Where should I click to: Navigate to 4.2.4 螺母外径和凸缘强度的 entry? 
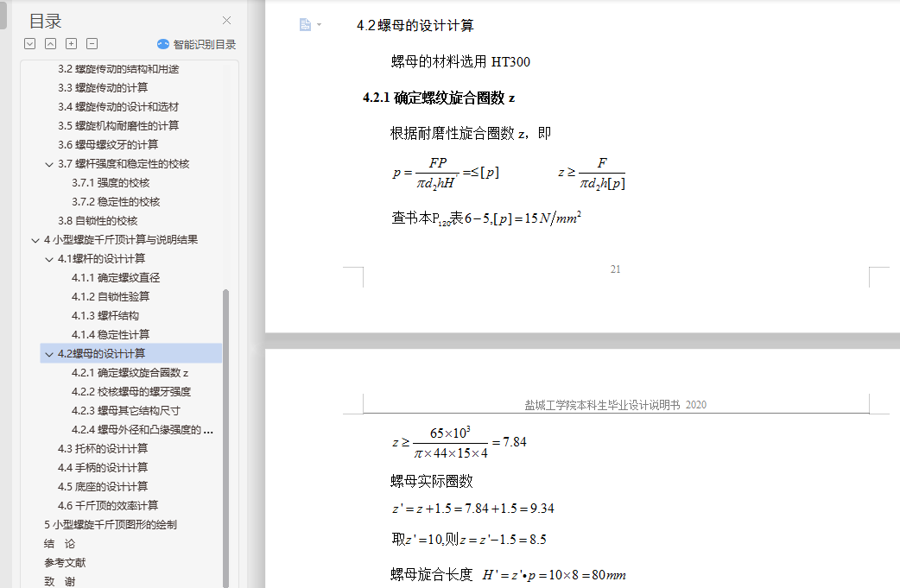pos(143,429)
